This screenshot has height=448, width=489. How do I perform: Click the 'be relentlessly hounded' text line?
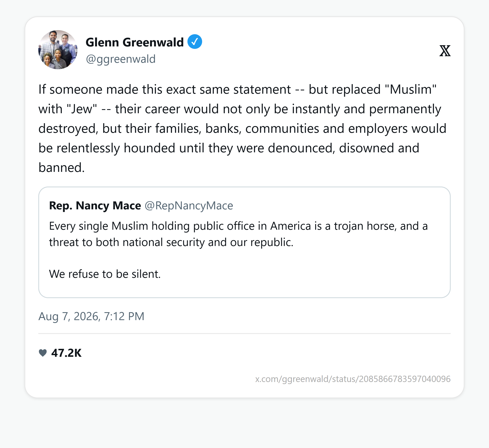pyautogui.click(x=229, y=148)
